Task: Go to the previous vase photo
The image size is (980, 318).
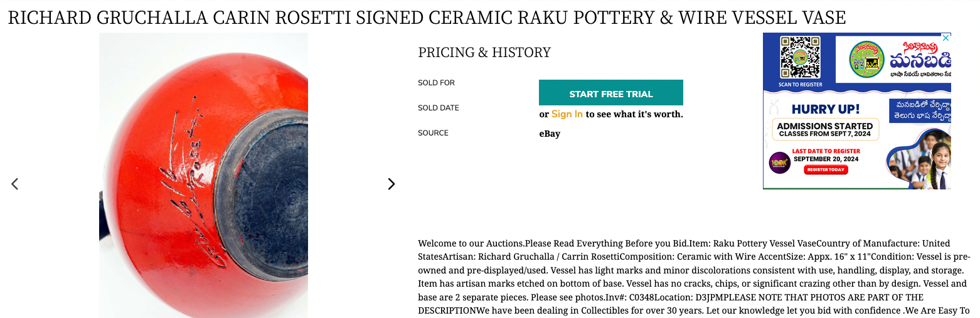Action: pos(15,184)
